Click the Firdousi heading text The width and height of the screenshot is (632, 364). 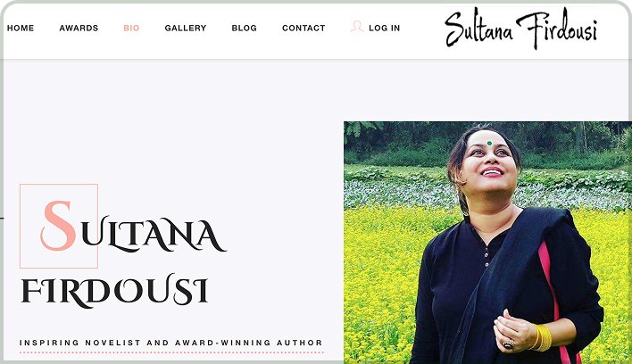[x=115, y=291]
